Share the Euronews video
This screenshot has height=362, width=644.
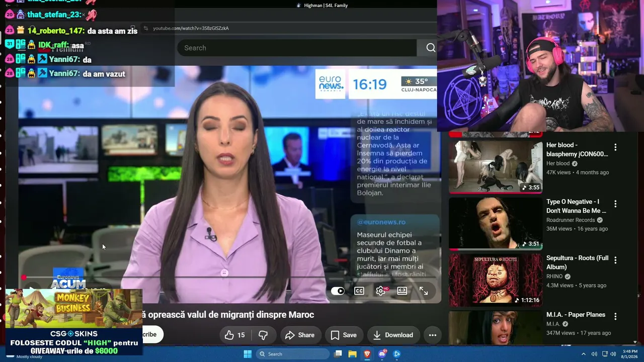pyautogui.click(x=300, y=335)
